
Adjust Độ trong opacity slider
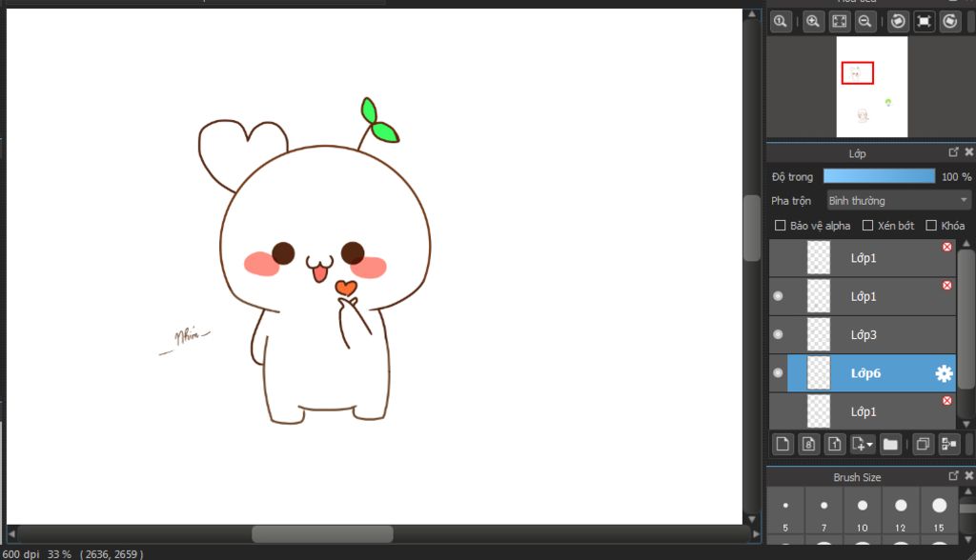click(x=879, y=176)
